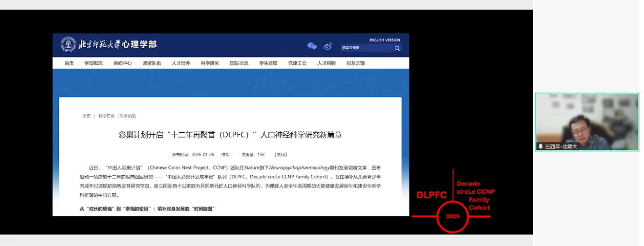Click the 2025 circle in the DLPFC logo
This screenshot has width=644, height=246.
(x=453, y=217)
